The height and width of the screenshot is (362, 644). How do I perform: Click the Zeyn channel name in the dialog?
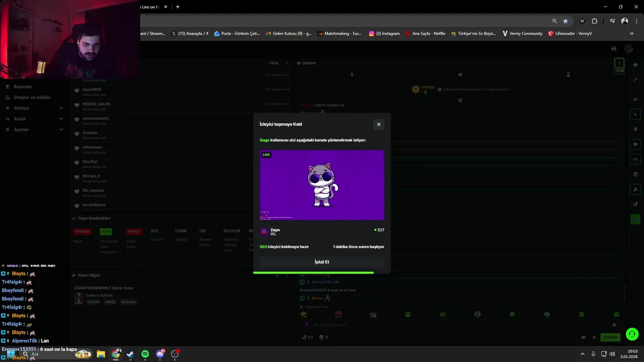275,230
